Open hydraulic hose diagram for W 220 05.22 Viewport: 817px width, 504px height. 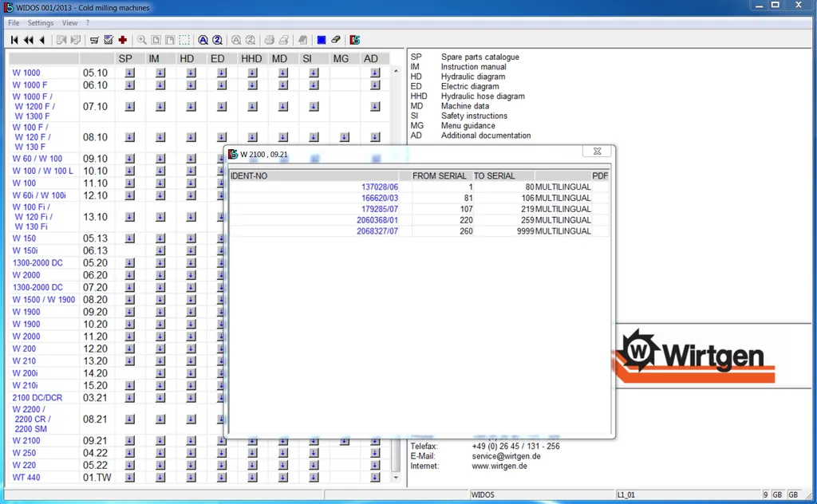pyautogui.click(x=253, y=465)
